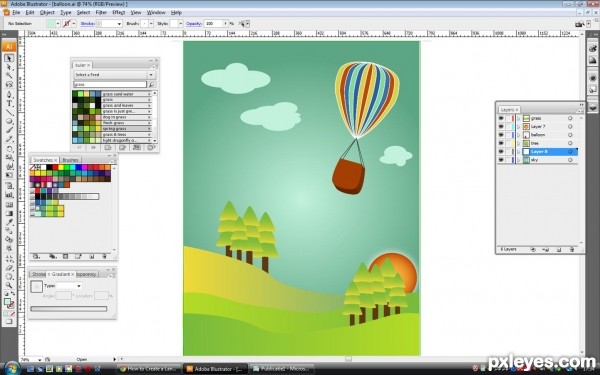The width and height of the screenshot is (600, 375).
Task: Select the Direct Selection tool
Action: pyautogui.click(x=9, y=67)
